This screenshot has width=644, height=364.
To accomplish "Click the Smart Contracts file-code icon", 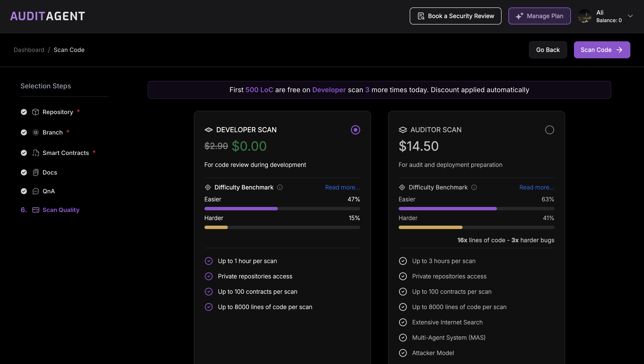I will [36, 153].
